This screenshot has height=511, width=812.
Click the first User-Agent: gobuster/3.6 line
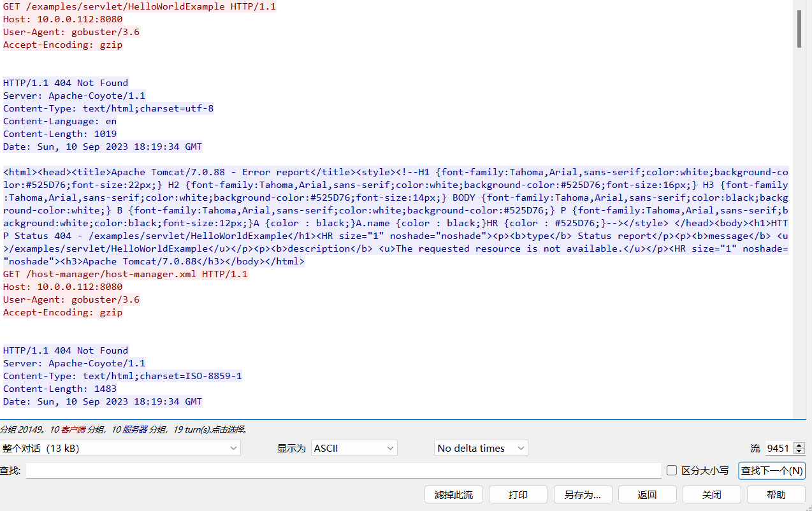pos(71,32)
